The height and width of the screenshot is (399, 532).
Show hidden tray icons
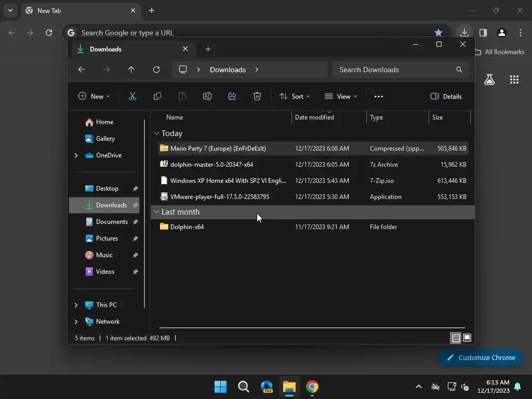[419, 387]
